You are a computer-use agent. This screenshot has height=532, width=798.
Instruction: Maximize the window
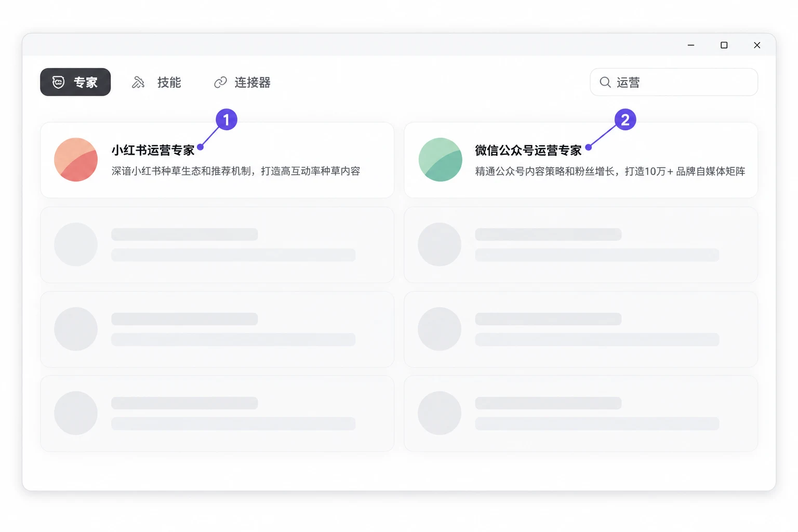click(724, 45)
